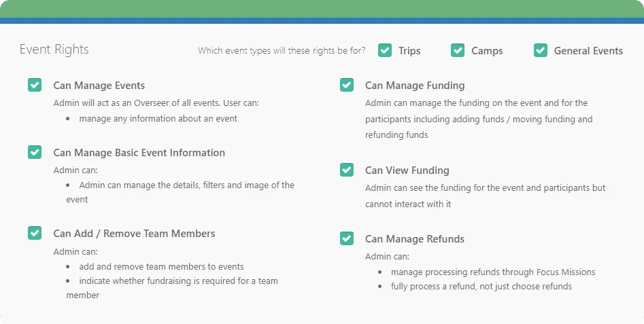This screenshot has height=324, width=644.
Task: Click the Can Manage Events title
Action: point(99,86)
